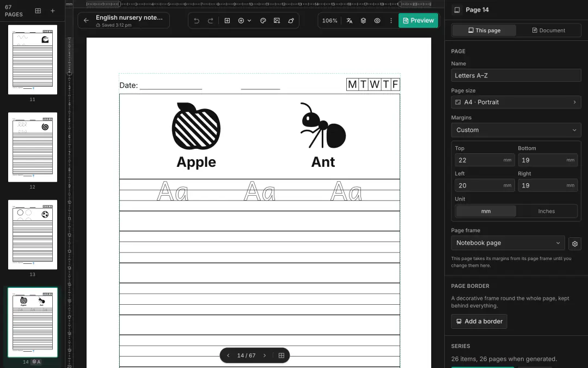Viewport: 588px width, 368px height.
Task: Go back using the arrow beside document title
Action: pos(86,21)
